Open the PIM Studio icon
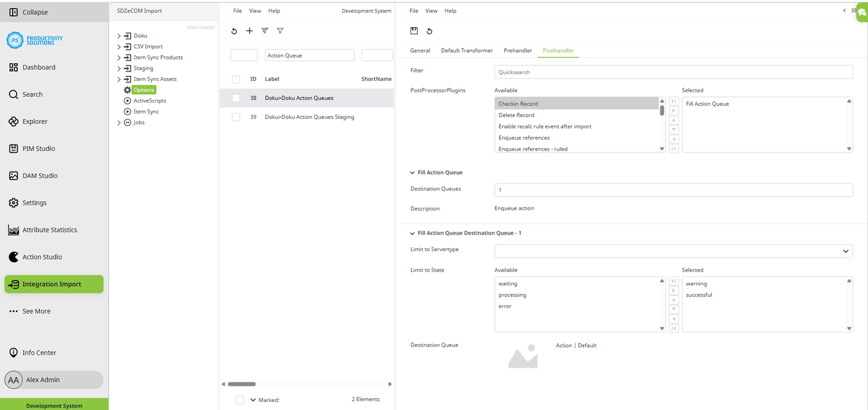Image resolution: width=868 pixels, height=410 pixels. click(14, 149)
